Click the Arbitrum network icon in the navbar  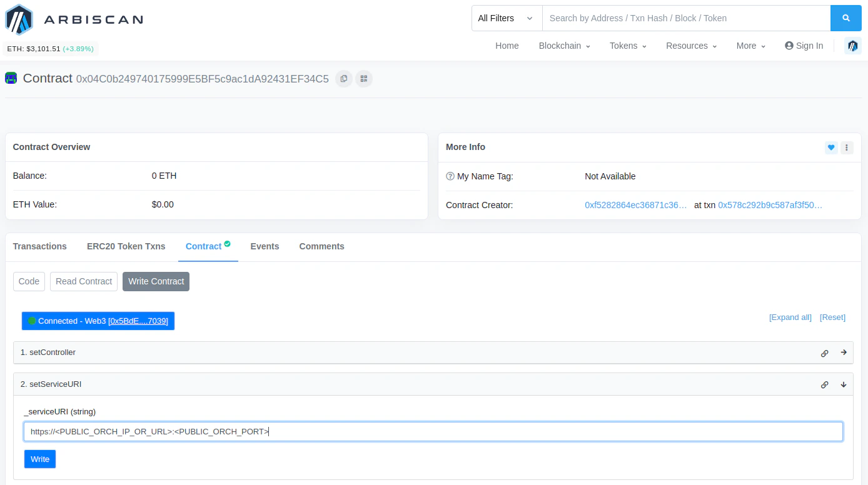[x=853, y=46]
